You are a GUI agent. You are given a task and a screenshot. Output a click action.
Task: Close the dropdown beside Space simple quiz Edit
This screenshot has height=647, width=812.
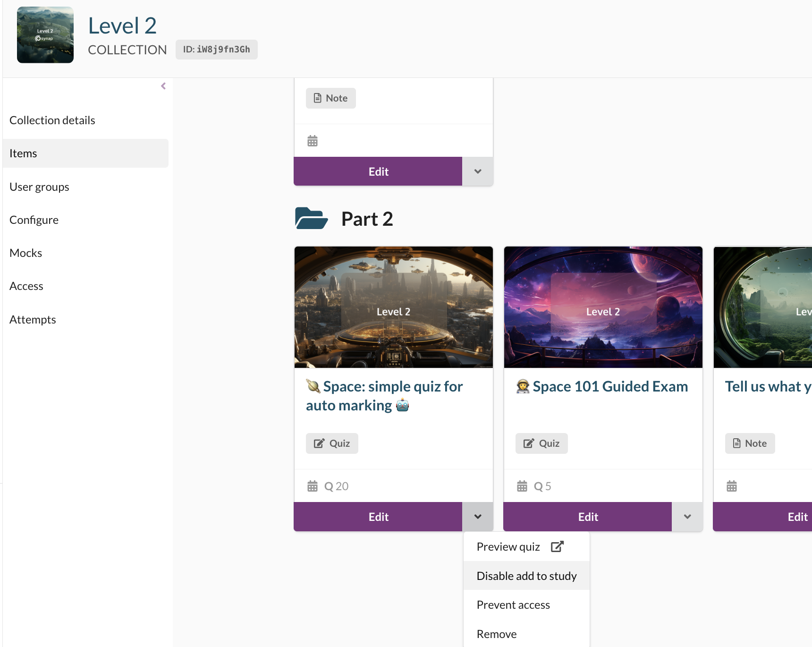tap(478, 517)
